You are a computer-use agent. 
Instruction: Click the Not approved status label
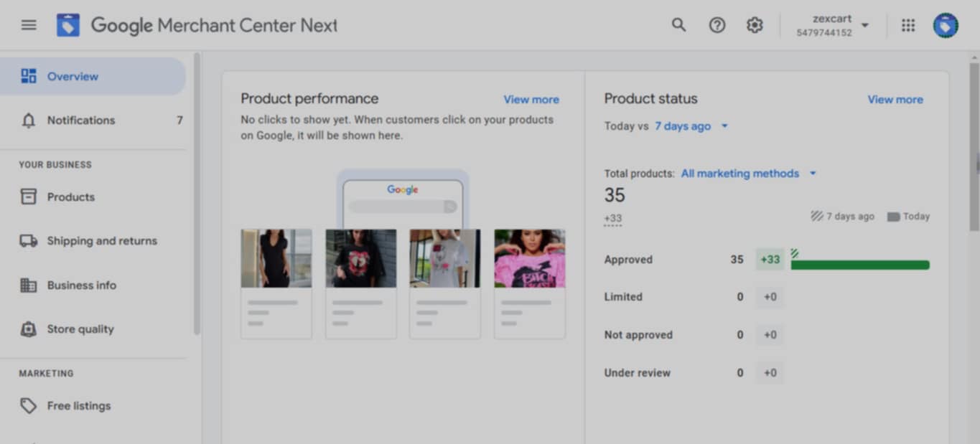click(638, 335)
